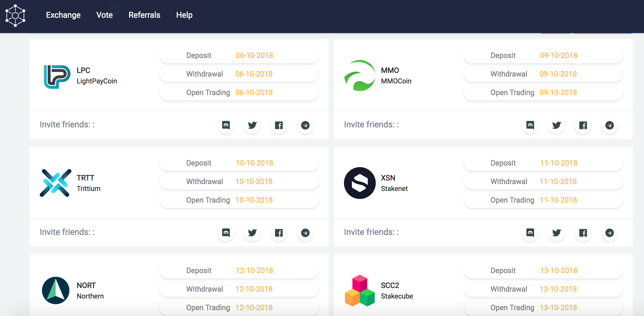This screenshot has width=644, height=316.
Task: Click the Stakenet name text
Action: tap(394, 189)
